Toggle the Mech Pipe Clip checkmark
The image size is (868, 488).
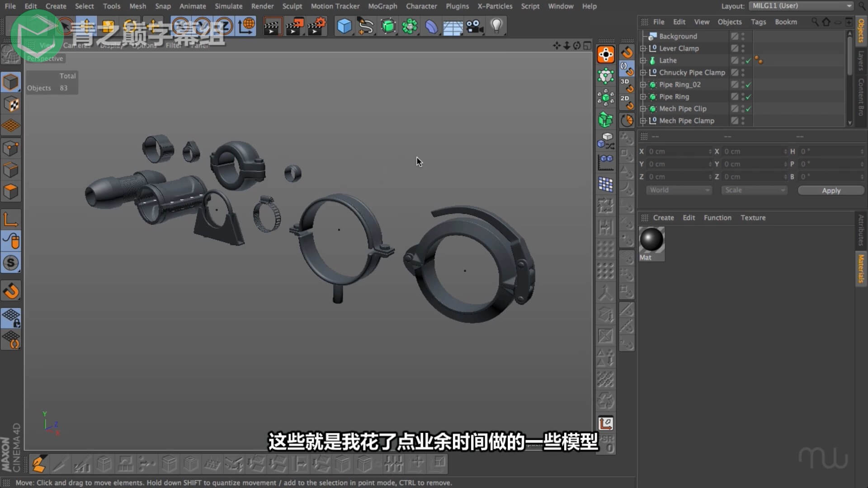click(749, 109)
